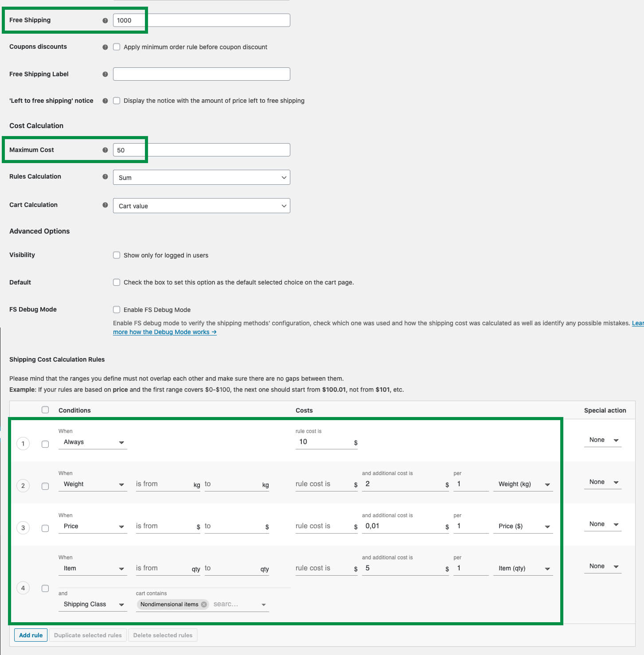
Task: Remove the Nondimensional items shipping class tag
Action: pos(203,604)
